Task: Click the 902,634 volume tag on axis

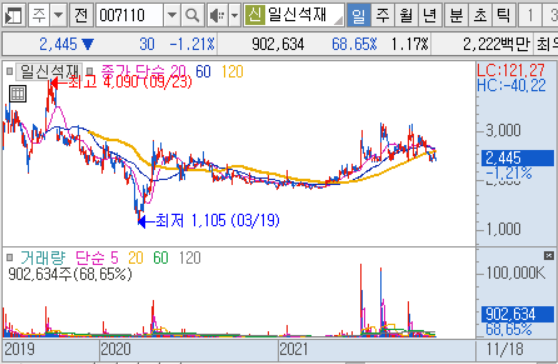Action: (518, 315)
